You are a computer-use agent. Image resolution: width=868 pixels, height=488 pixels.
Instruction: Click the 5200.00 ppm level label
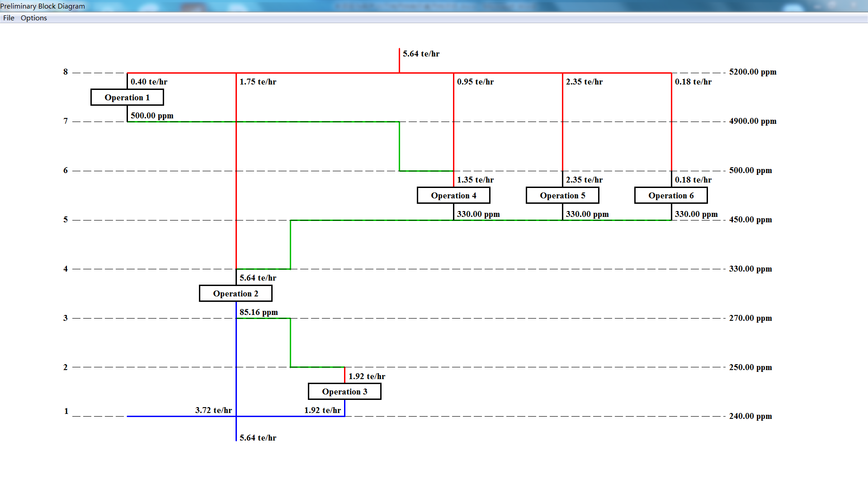pos(753,72)
